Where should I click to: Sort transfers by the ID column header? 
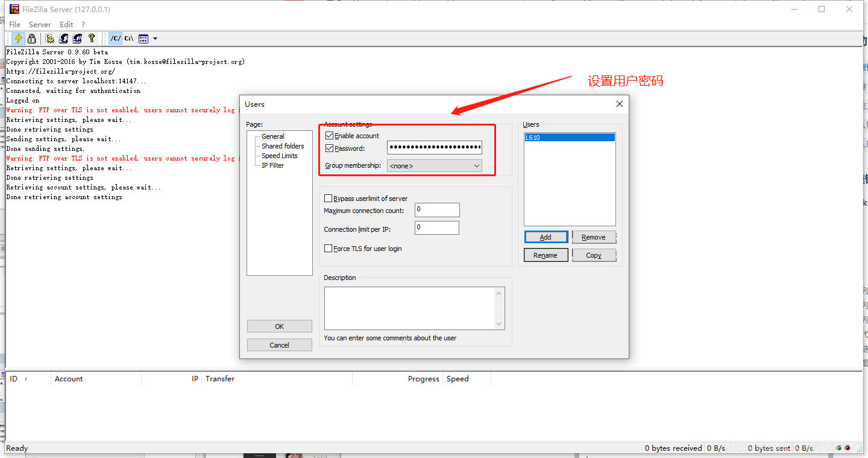(28, 379)
